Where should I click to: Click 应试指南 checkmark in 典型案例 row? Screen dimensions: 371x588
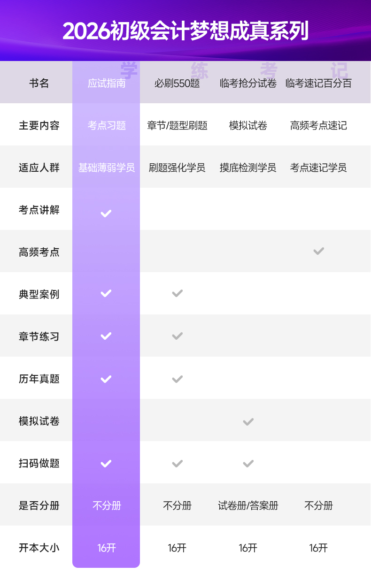106,293
